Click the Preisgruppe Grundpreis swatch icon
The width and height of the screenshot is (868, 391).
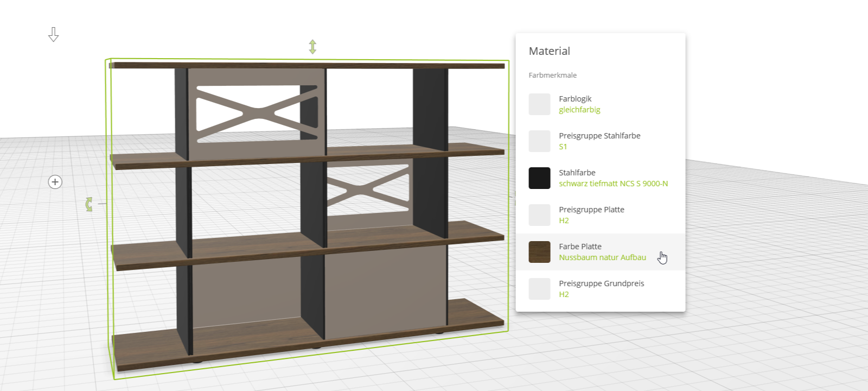point(539,289)
